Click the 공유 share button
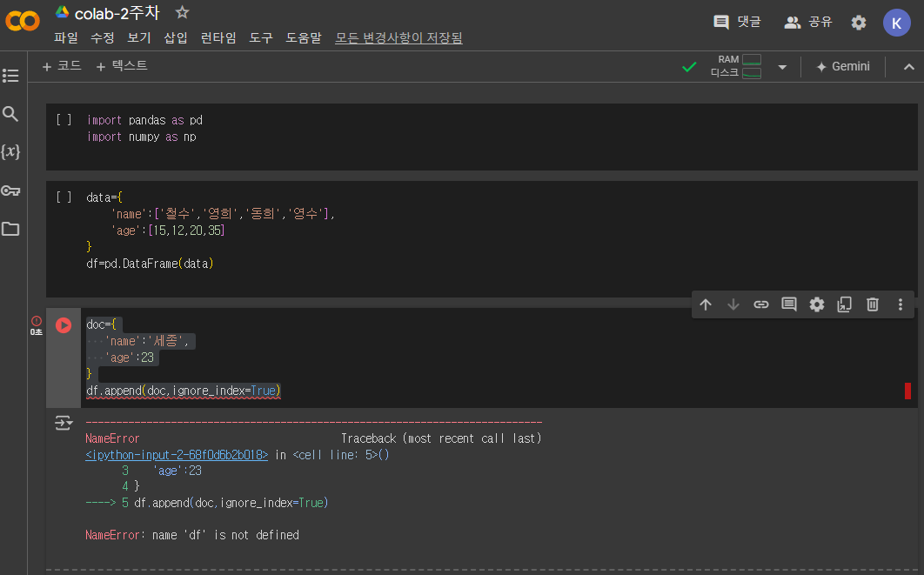Viewport: 924px width, 575px height. [x=808, y=22]
